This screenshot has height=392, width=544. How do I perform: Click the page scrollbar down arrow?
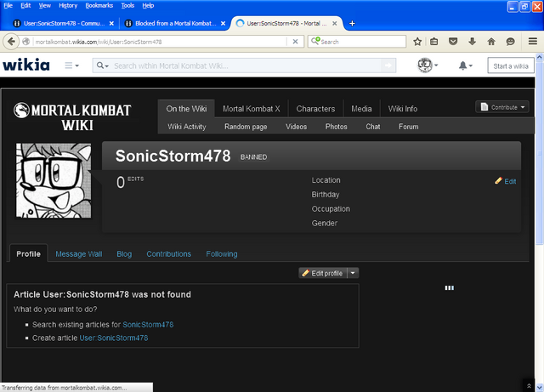pyautogui.click(x=540, y=386)
